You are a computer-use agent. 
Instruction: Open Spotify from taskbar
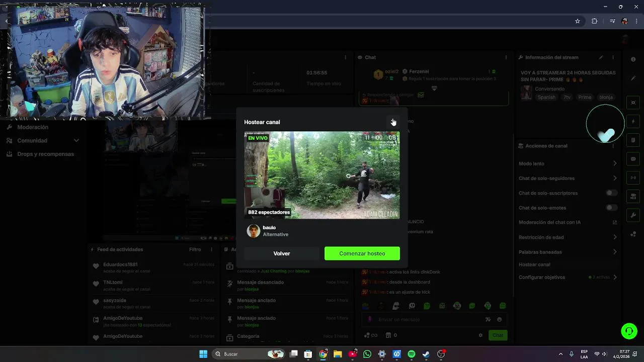412,354
